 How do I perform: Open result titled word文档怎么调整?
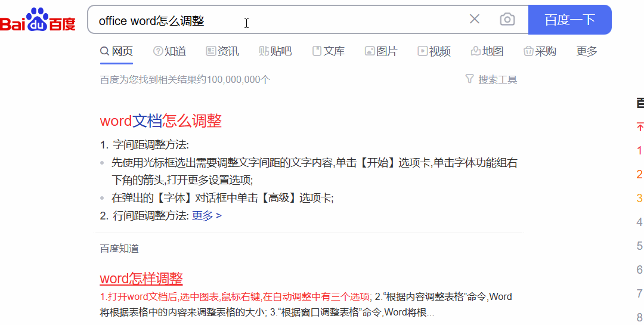click(161, 121)
